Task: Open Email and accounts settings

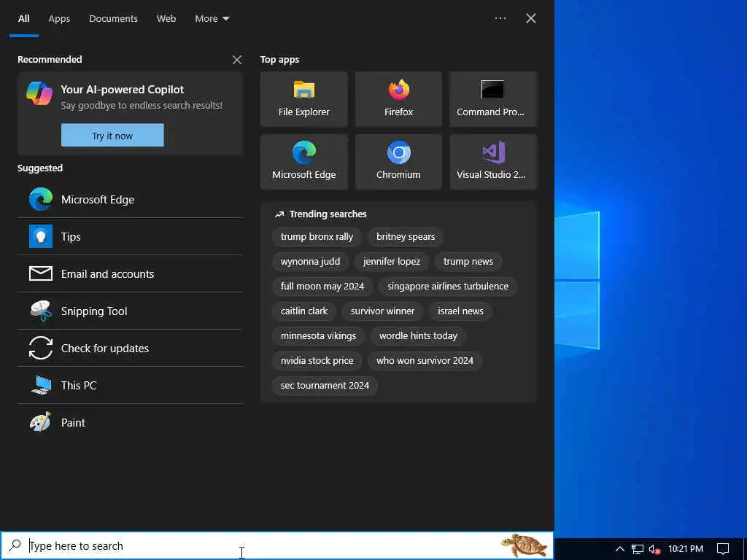Action: click(130, 274)
